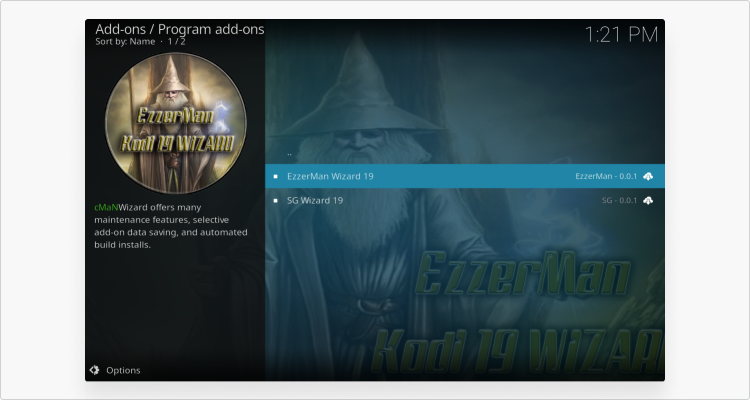Click the Options label

pyautogui.click(x=123, y=370)
